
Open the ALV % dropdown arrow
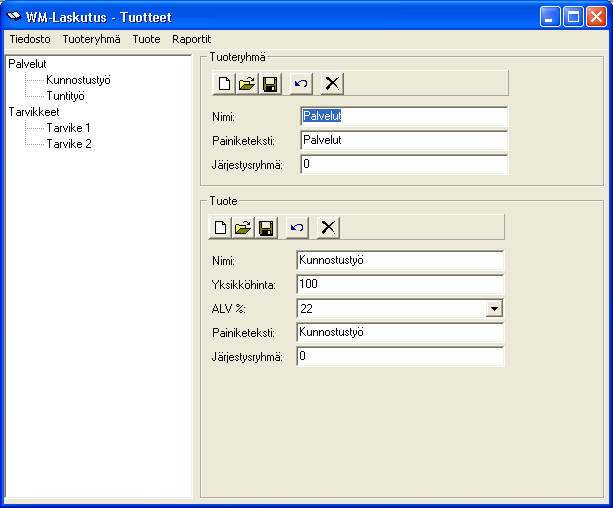pyautogui.click(x=494, y=309)
